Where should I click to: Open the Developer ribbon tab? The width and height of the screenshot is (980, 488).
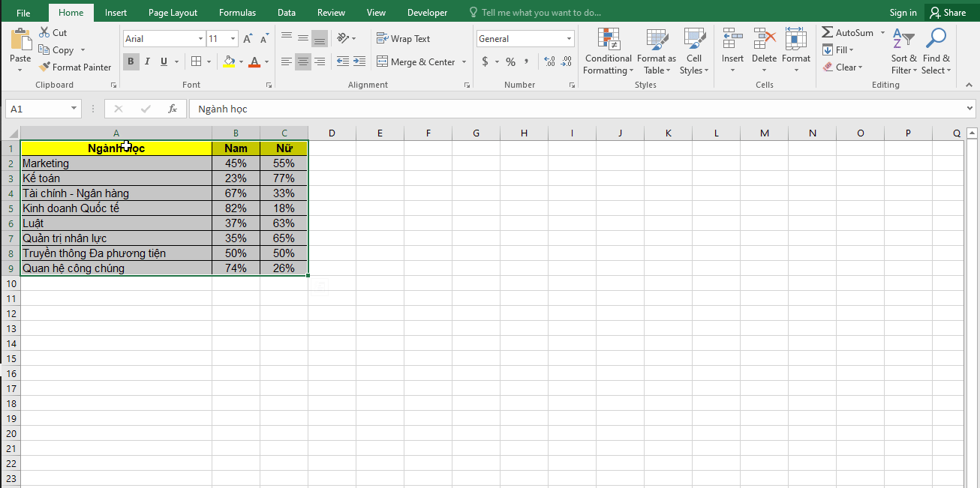[x=427, y=12]
